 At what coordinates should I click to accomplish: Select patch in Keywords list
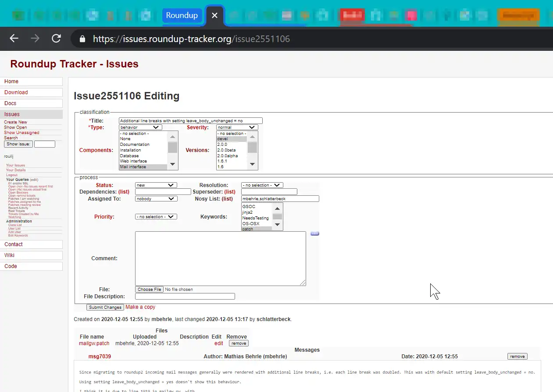257,229
